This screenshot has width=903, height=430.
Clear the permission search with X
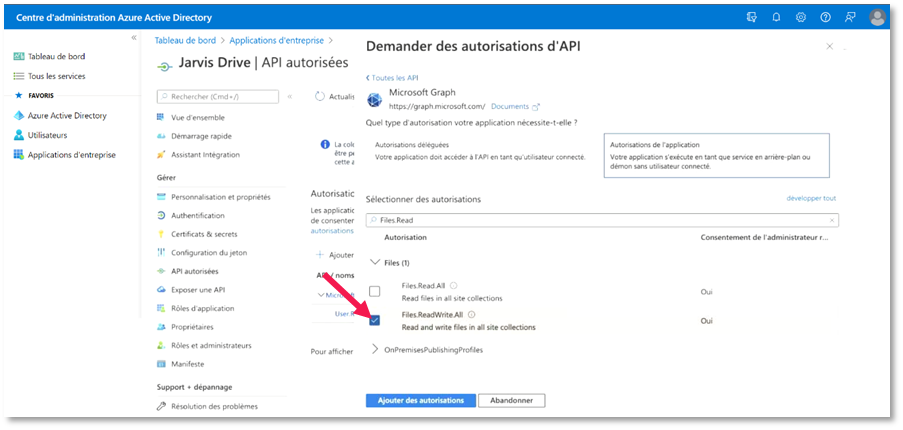coord(832,220)
